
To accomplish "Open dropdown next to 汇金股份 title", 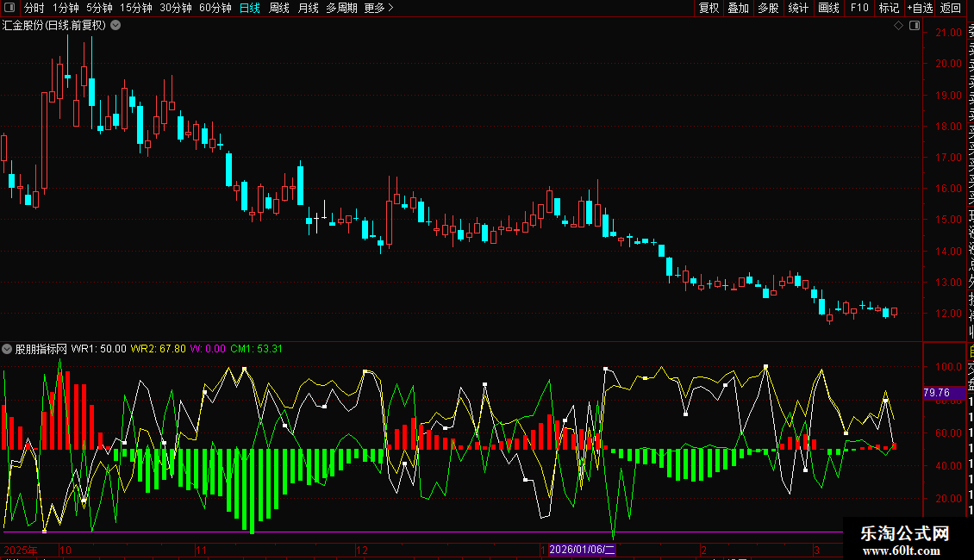I will click(116, 25).
